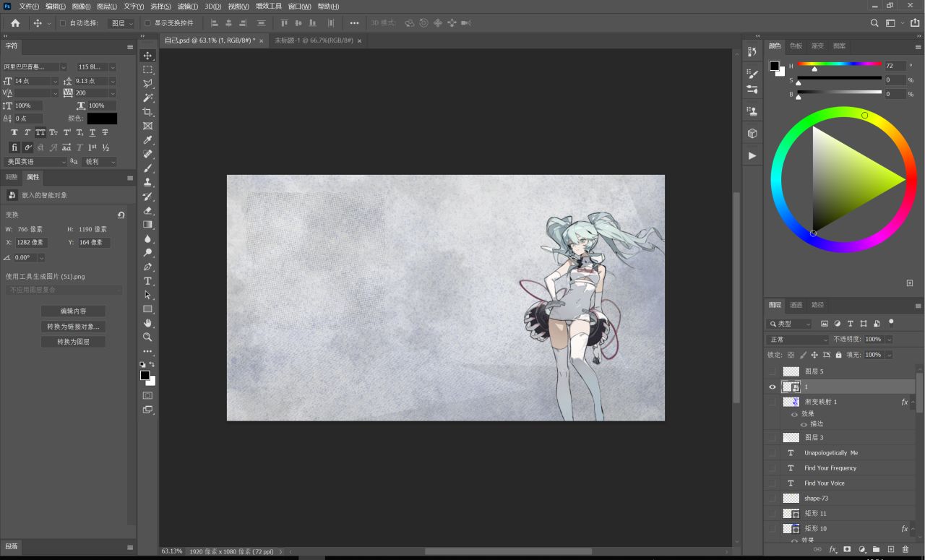Open the layer blend mode 正常 dropdown
Image resolution: width=925 pixels, height=560 pixels.
click(x=798, y=340)
